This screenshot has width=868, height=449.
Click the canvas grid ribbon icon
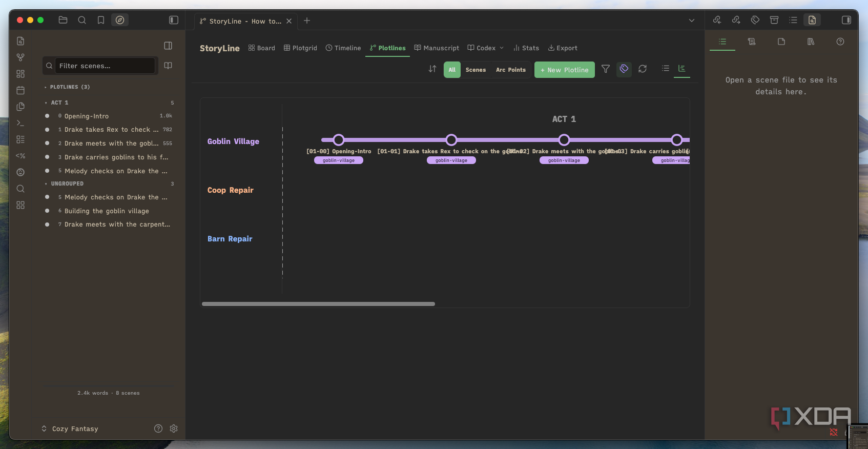[20, 74]
